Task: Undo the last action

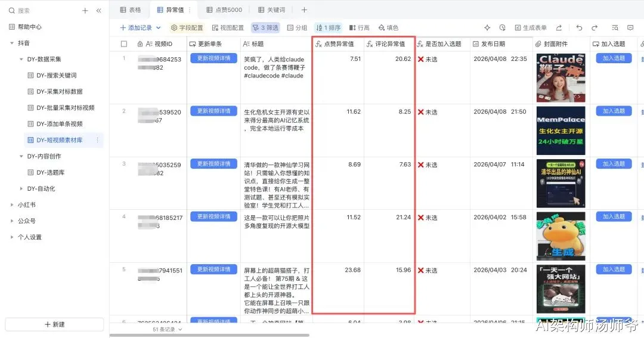Action: pyautogui.click(x=579, y=27)
